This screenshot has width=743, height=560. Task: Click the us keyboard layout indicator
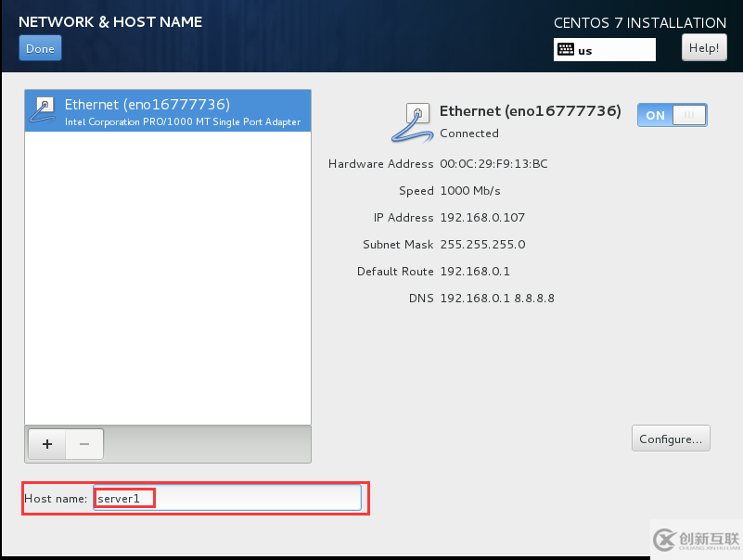605,50
